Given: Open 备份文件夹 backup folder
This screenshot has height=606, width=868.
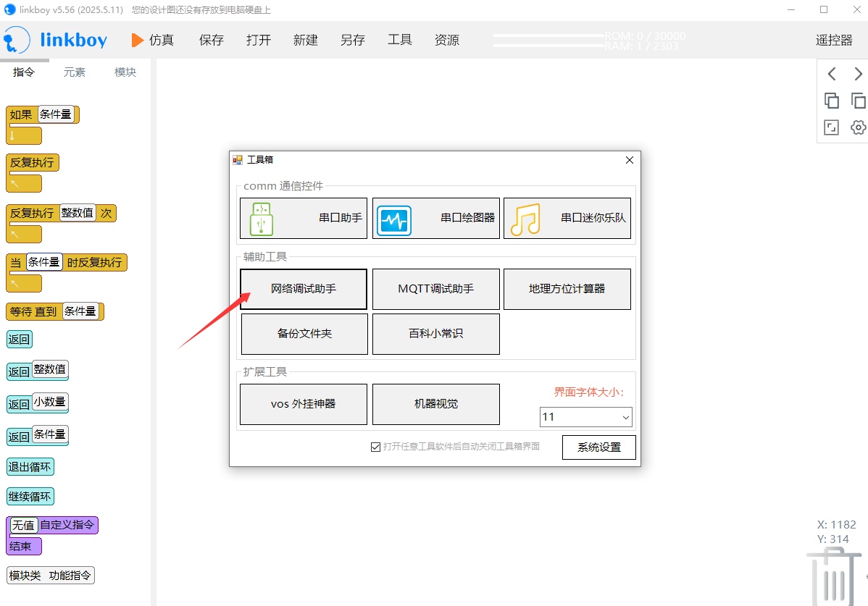Looking at the screenshot, I should click(x=304, y=334).
